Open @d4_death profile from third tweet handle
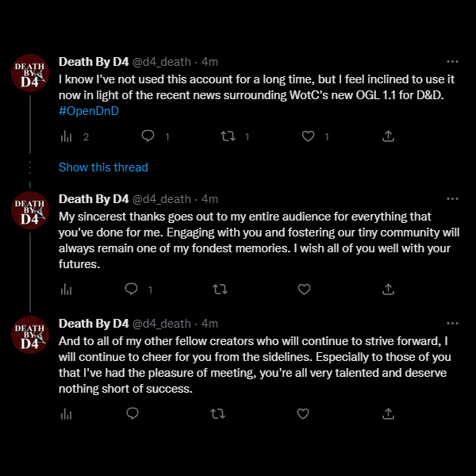This screenshot has height=476, width=476. coord(162,324)
